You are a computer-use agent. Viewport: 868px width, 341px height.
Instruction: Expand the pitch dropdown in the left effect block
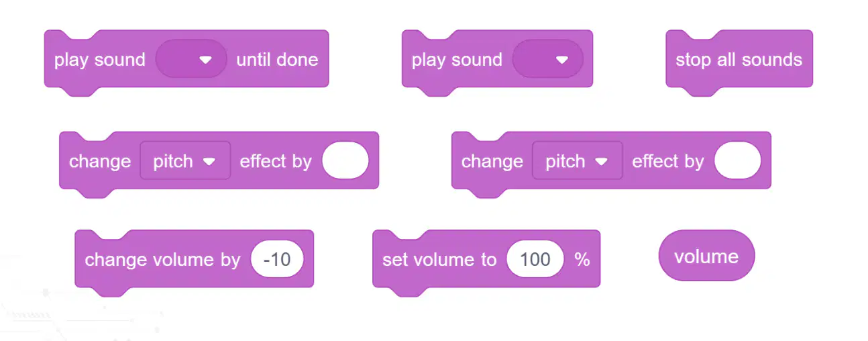click(185, 161)
